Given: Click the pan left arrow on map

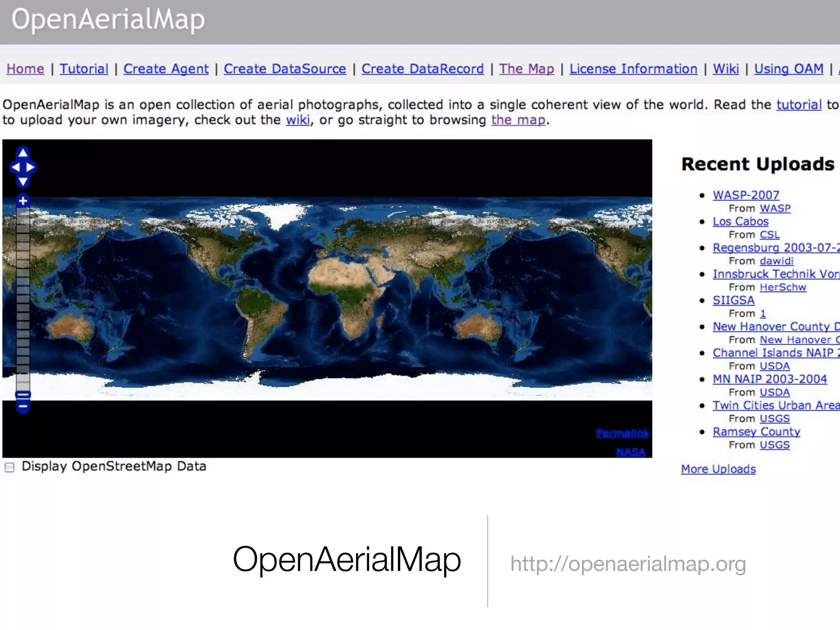Looking at the screenshot, I should (16, 167).
